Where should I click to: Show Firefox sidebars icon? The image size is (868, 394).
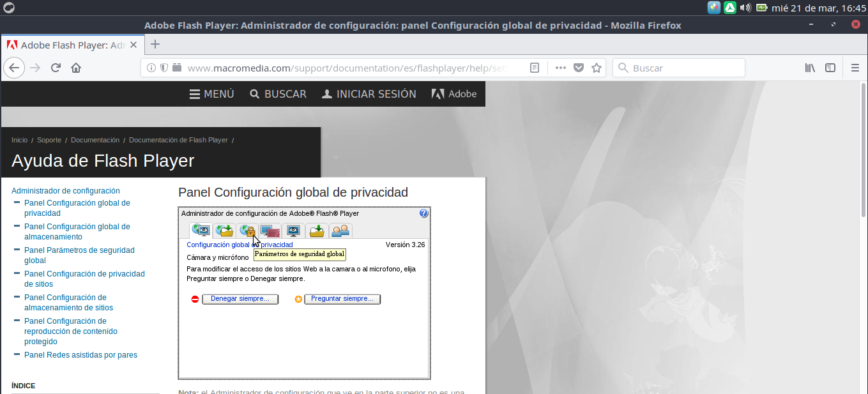point(830,68)
